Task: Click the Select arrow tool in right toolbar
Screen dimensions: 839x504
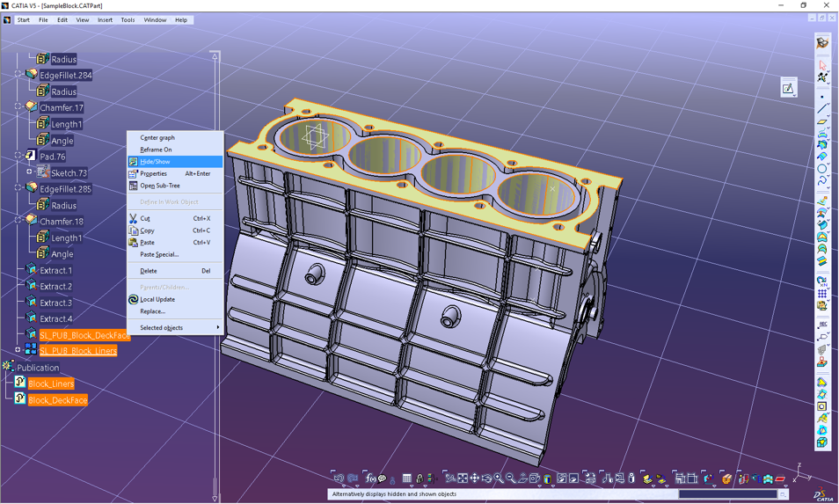Action: coord(822,65)
